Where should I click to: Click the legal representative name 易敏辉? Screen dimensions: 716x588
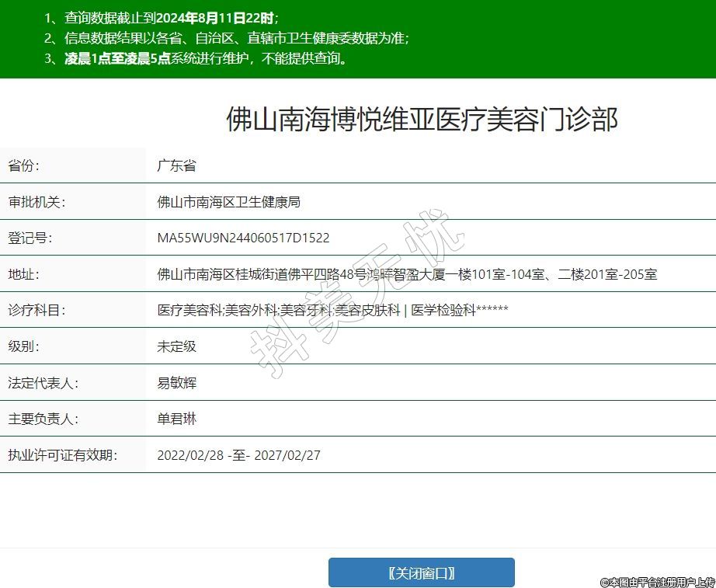coord(176,382)
